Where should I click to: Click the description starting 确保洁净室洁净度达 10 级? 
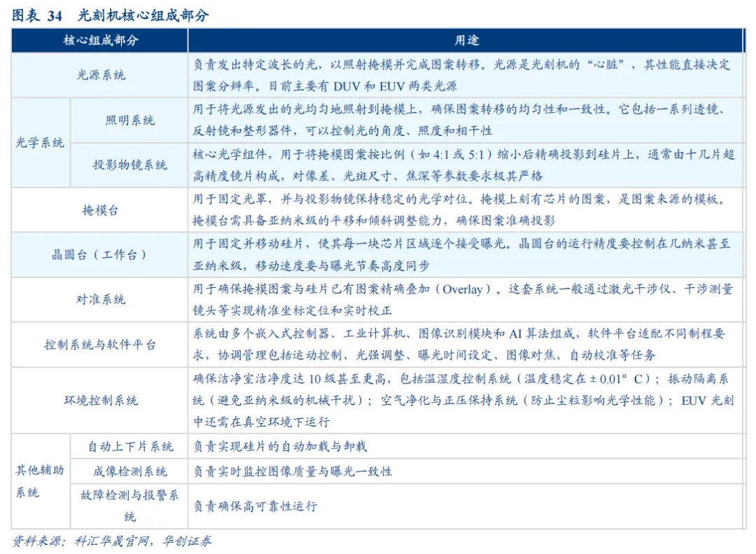(465, 401)
